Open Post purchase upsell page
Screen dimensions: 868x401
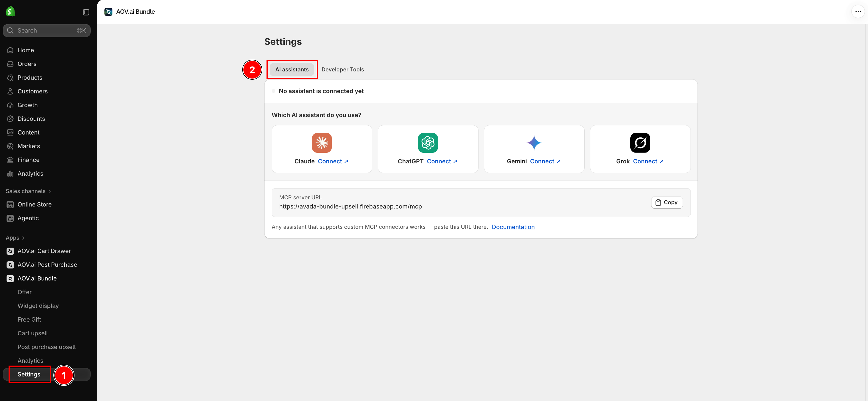click(x=47, y=347)
